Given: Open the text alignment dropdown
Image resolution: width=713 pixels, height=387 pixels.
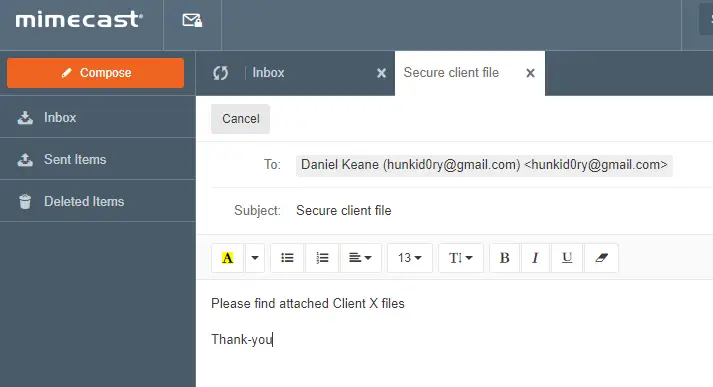Looking at the screenshot, I should coord(361,258).
